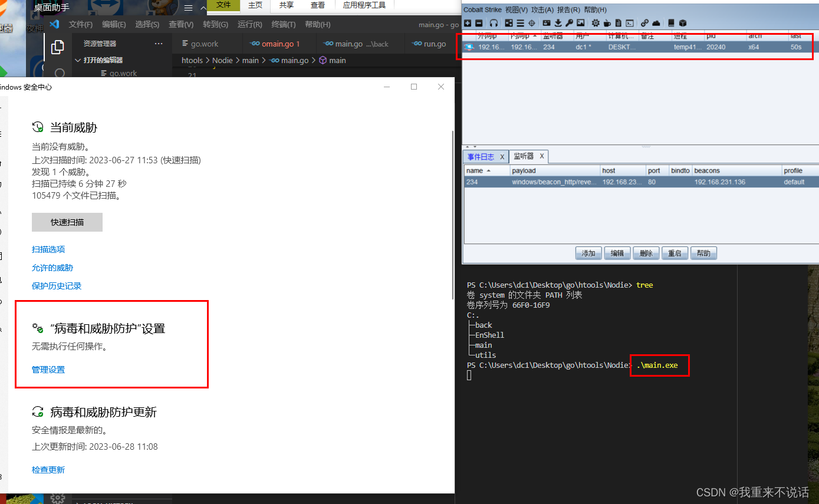
Task: Open the 管理设置 link
Action: [x=48, y=370]
